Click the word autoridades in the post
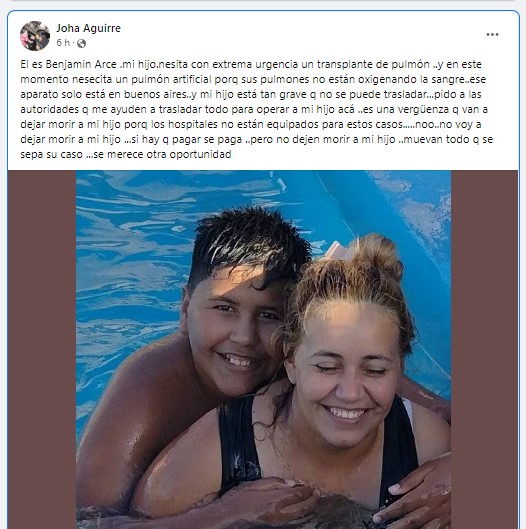 click(x=50, y=109)
